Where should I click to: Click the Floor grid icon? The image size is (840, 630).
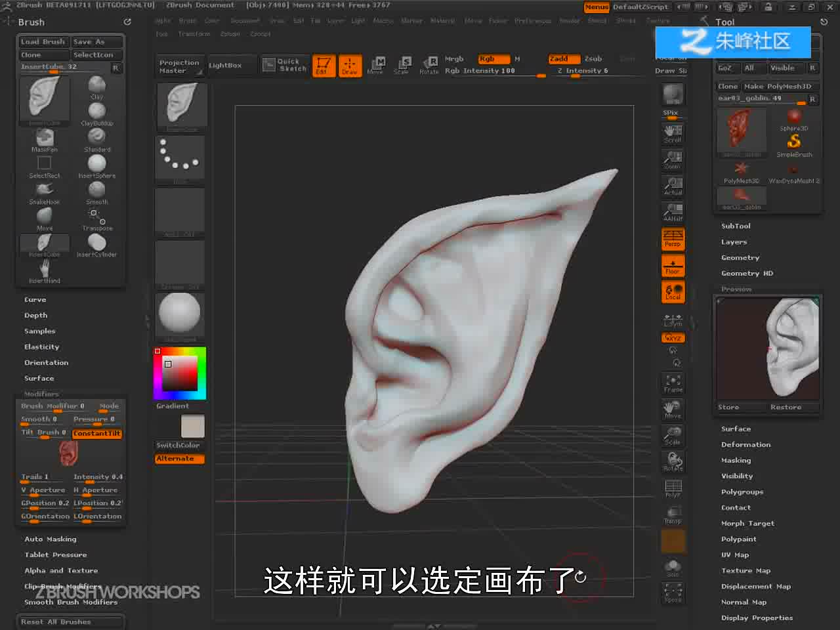click(x=673, y=266)
